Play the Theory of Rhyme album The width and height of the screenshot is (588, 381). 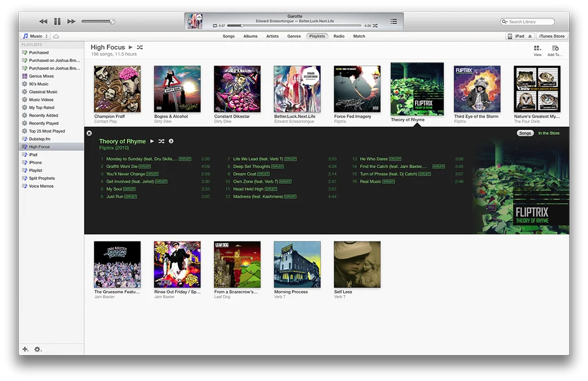click(x=152, y=141)
